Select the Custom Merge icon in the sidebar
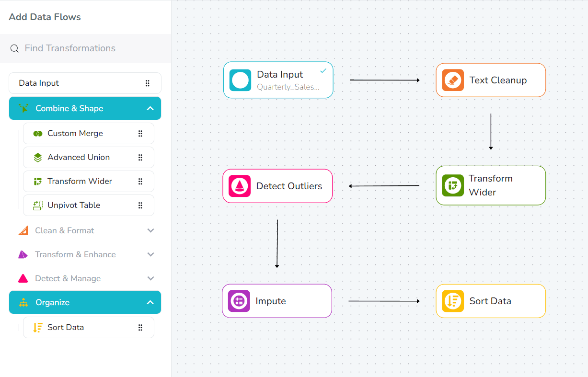This screenshot has width=588, height=377. click(x=38, y=133)
